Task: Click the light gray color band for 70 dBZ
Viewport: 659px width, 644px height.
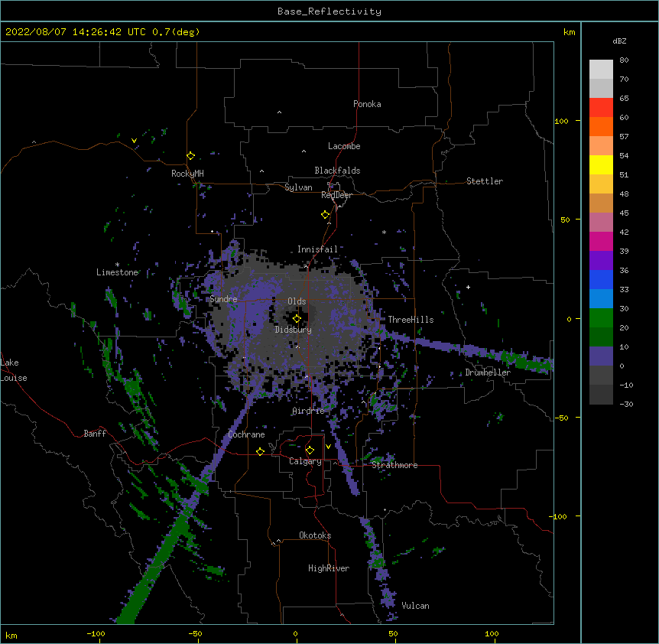Action: pyautogui.click(x=601, y=70)
